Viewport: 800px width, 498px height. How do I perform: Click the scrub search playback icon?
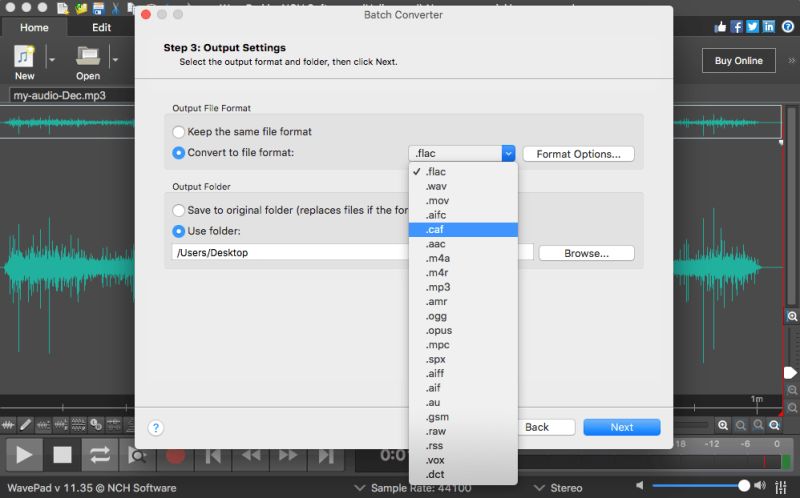pos(137,456)
